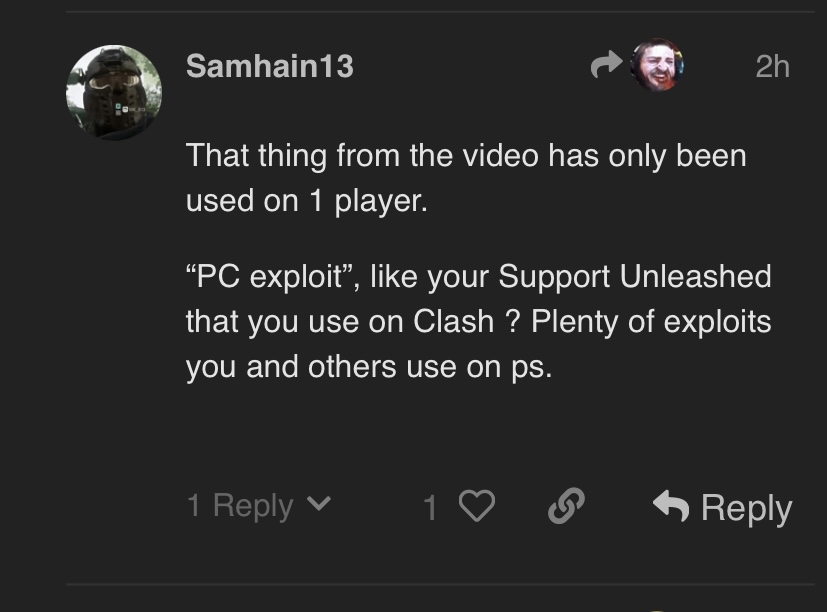Click the Samhain13 username
827x612 pixels.
pyautogui.click(x=269, y=66)
